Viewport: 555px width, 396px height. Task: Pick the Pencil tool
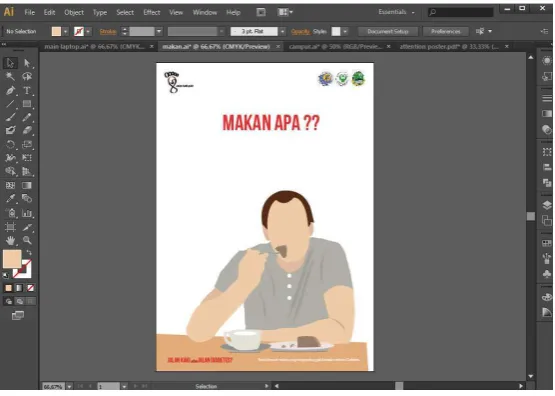coord(27,117)
